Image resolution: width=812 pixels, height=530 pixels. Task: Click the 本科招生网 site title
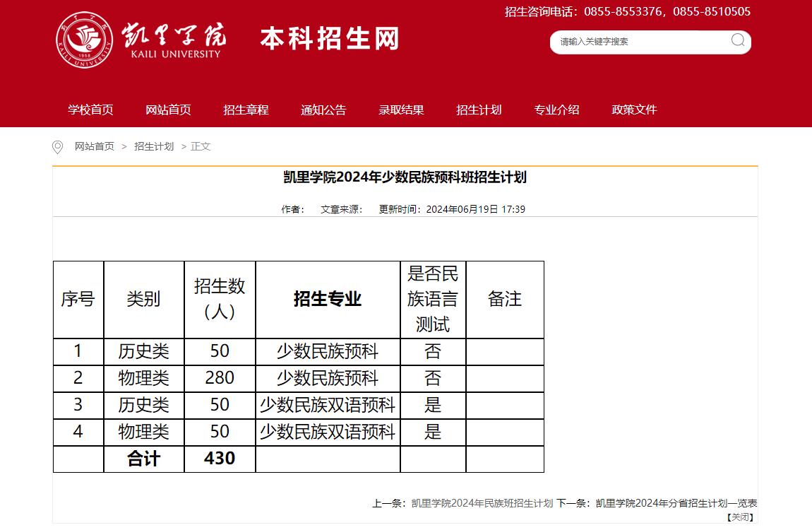[x=330, y=39]
